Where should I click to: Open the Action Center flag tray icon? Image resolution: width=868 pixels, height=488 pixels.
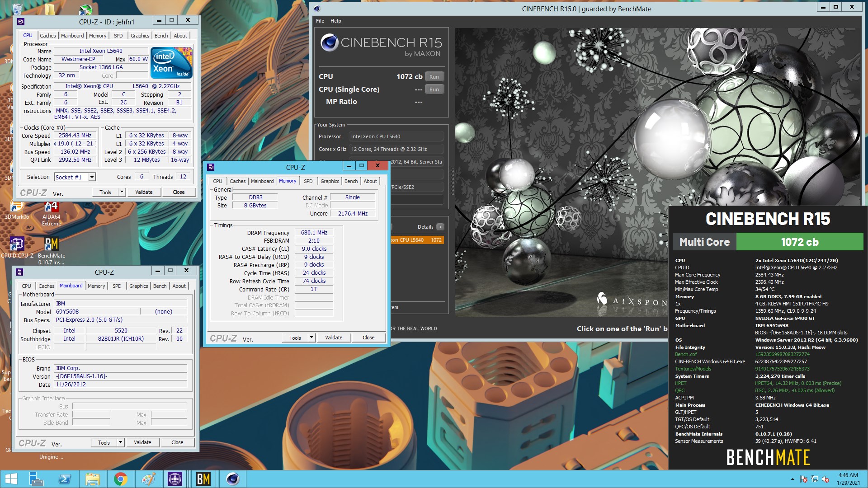pos(804,479)
